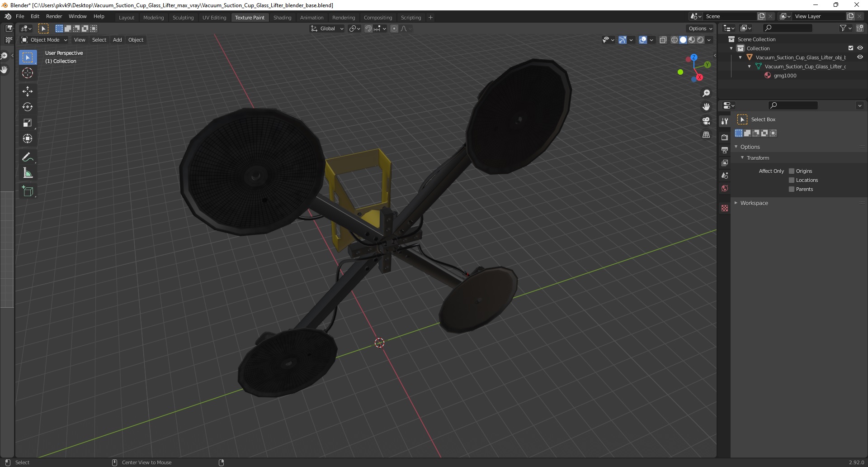This screenshot has width=868, height=467.
Task: Switch to the Shading workspace tab
Action: click(282, 17)
